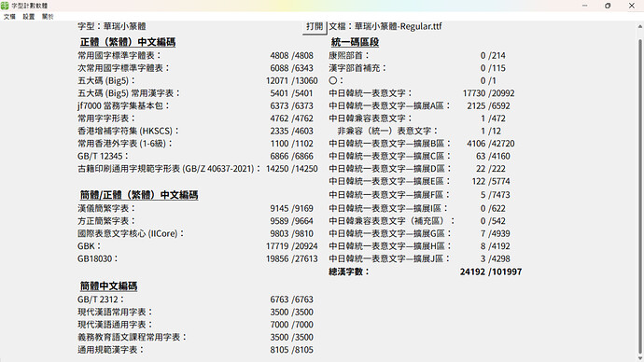644x362 pixels.
Task: Click the 14250 /14250 count value
Action: coord(291,169)
